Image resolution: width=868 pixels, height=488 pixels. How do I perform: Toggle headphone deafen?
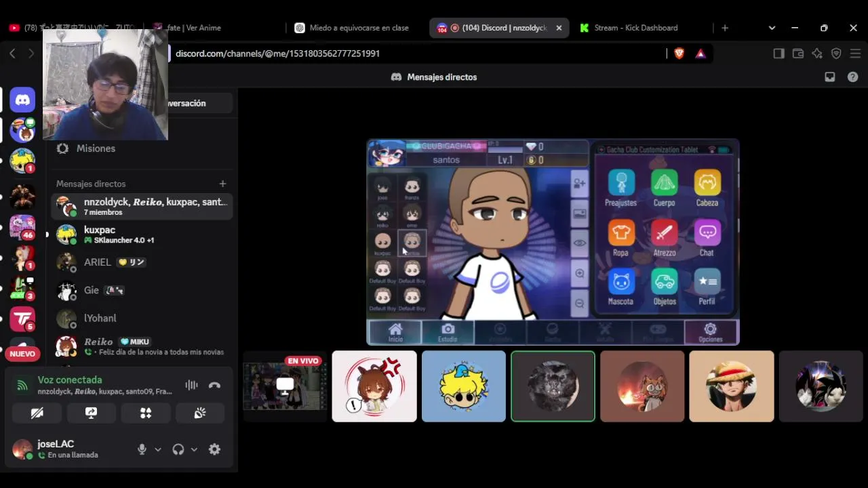pos(178,449)
